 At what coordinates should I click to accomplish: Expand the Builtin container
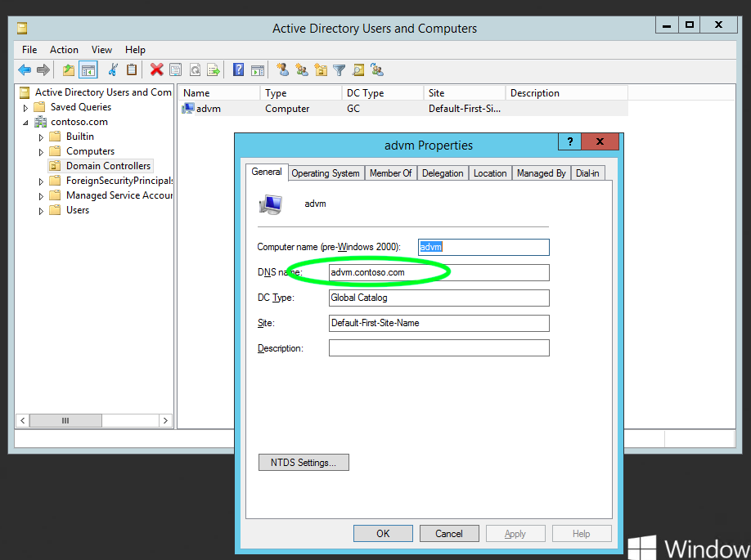tap(41, 136)
